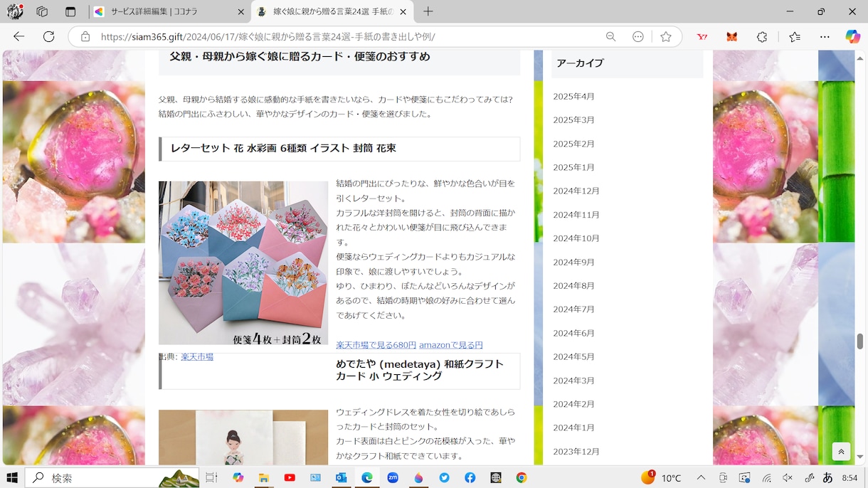Open the 2024年9月 archive

click(573, 262)
